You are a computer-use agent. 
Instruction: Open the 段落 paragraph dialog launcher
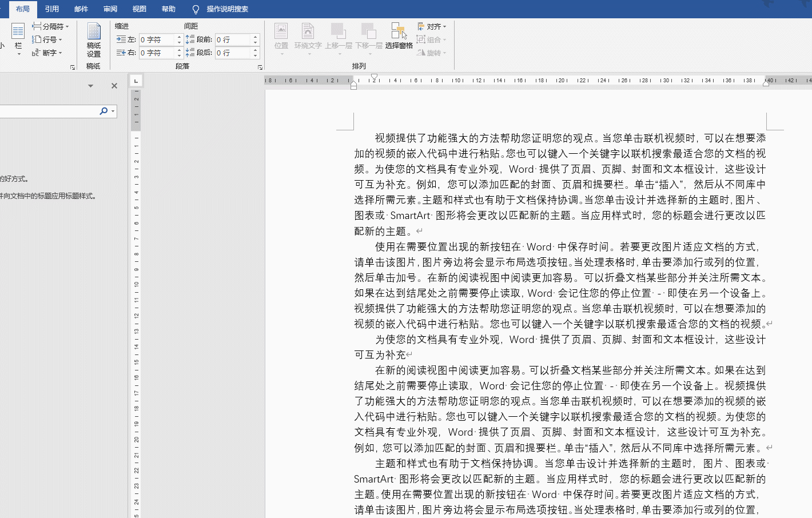coord(260,67)
